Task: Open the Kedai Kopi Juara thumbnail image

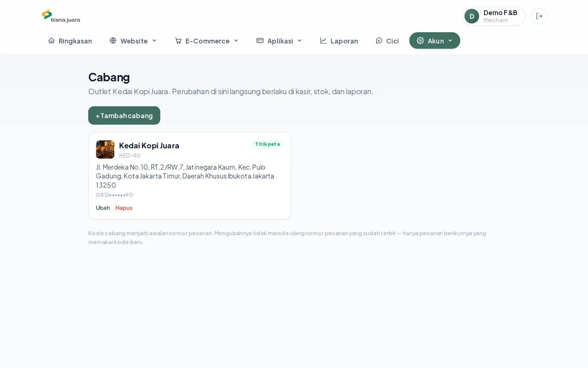Action: [x=105, y=149]
